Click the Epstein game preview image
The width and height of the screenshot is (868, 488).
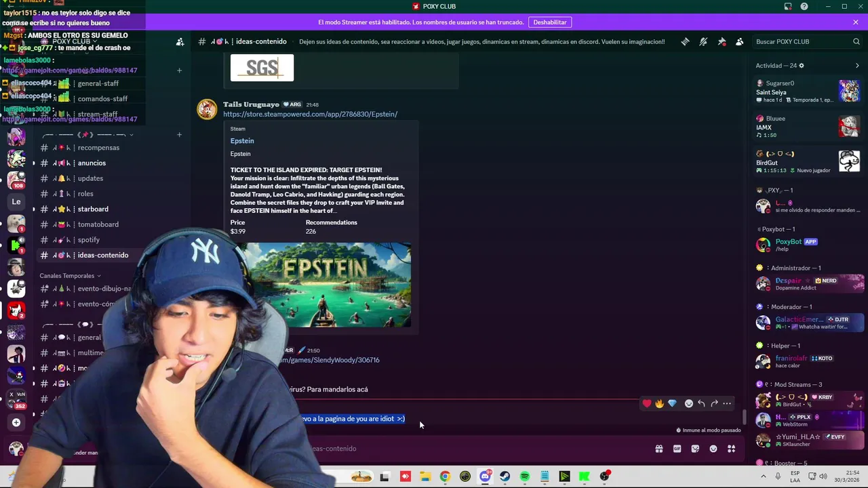point(321,285)
